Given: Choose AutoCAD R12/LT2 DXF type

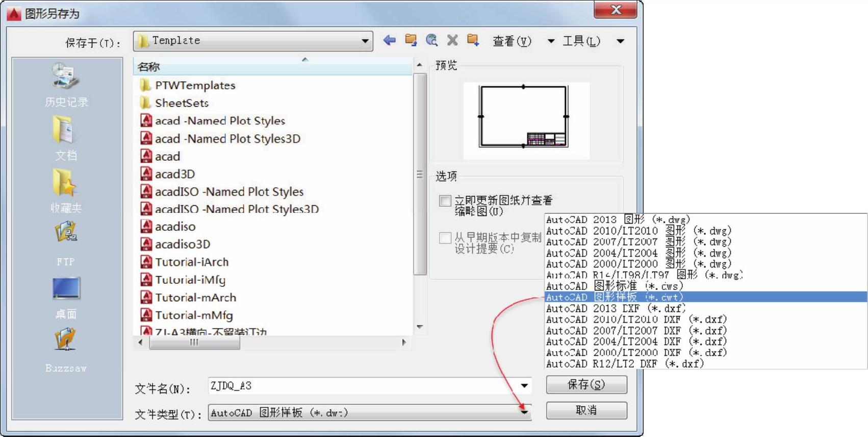Looking at the screenshot, I should (706, 364).
